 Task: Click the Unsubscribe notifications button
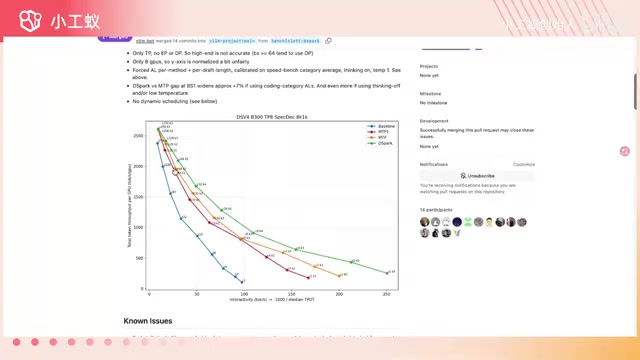tap(477, 176)
